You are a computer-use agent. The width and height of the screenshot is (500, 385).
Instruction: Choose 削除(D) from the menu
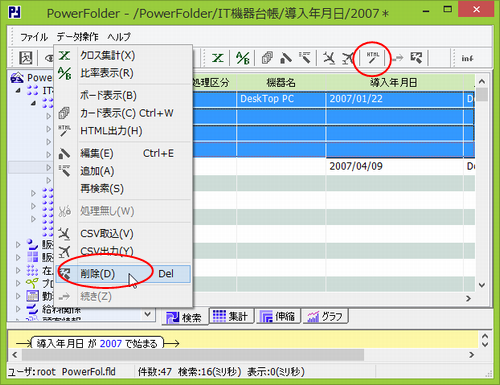[123, 274]
